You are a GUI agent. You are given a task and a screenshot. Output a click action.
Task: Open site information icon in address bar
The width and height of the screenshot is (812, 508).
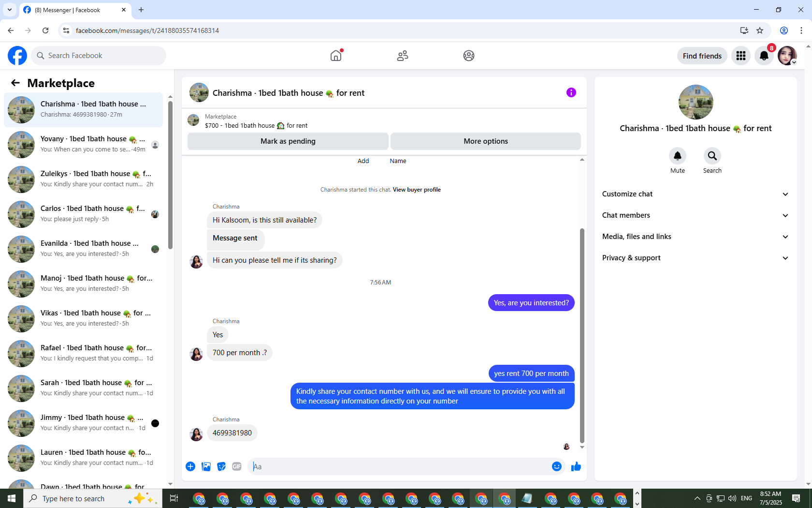coord(66,30)
